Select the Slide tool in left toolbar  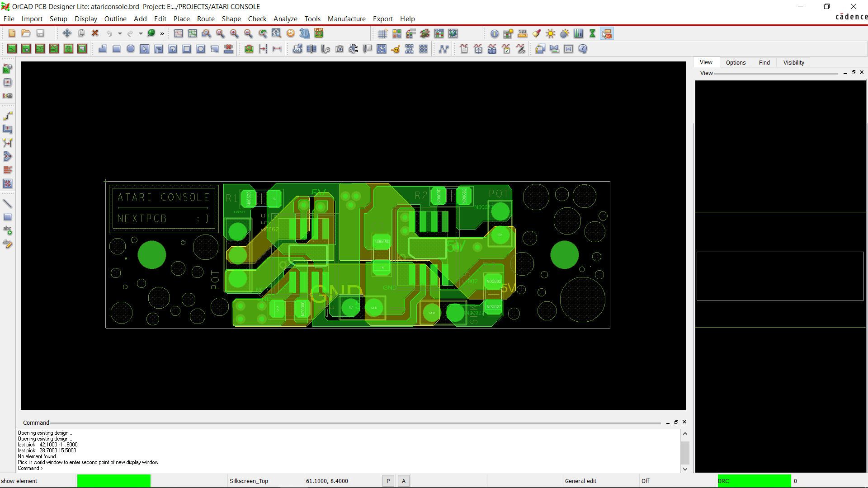[x=8, y=129]
